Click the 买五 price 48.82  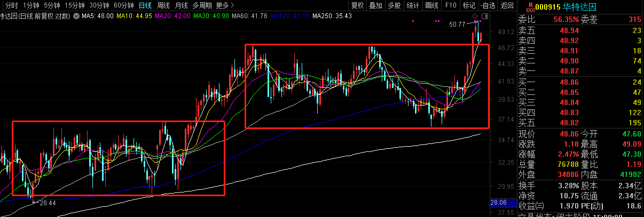pos(568,123)
